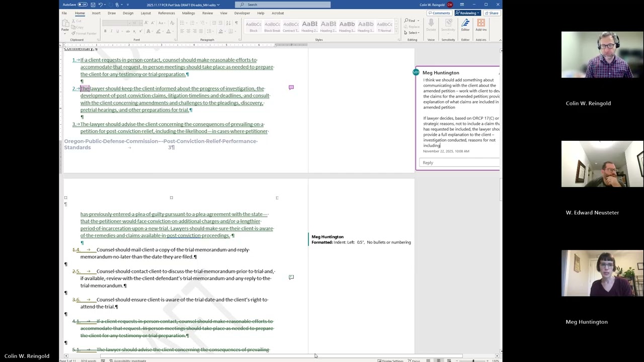Click the Share button
The height and width of the screenshot is (362, 644).
pyautogui.click(x=492, y=13)
